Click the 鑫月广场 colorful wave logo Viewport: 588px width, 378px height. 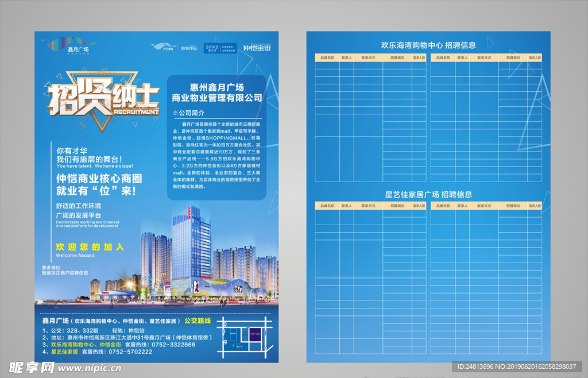[x=69, y=46]
